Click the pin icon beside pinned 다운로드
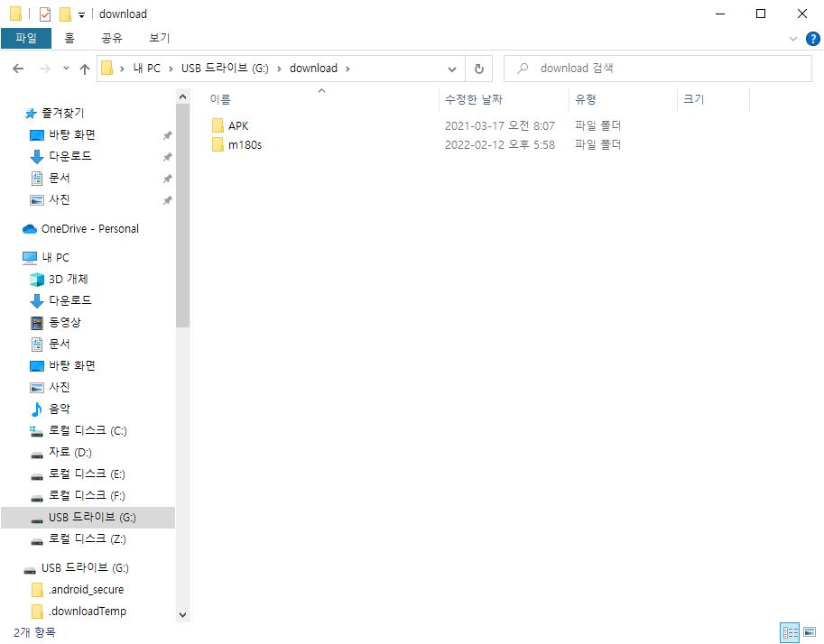The height and width of the screenshot is (644, 824). click(x=168, y=157)
